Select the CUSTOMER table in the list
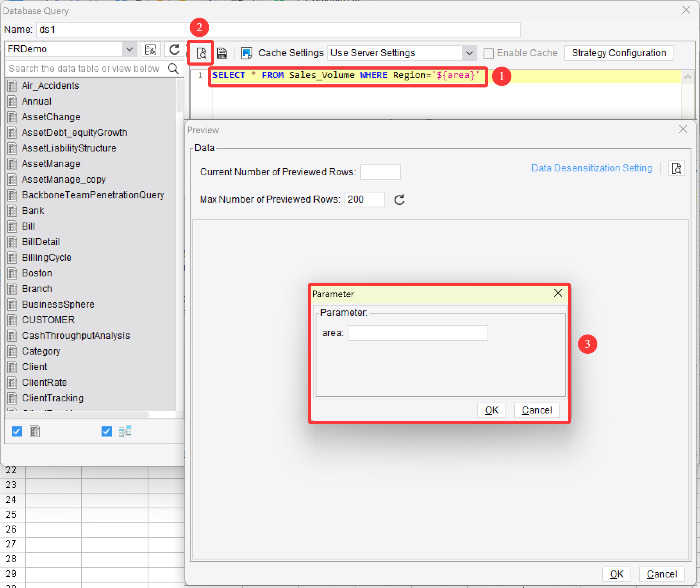 48,320
